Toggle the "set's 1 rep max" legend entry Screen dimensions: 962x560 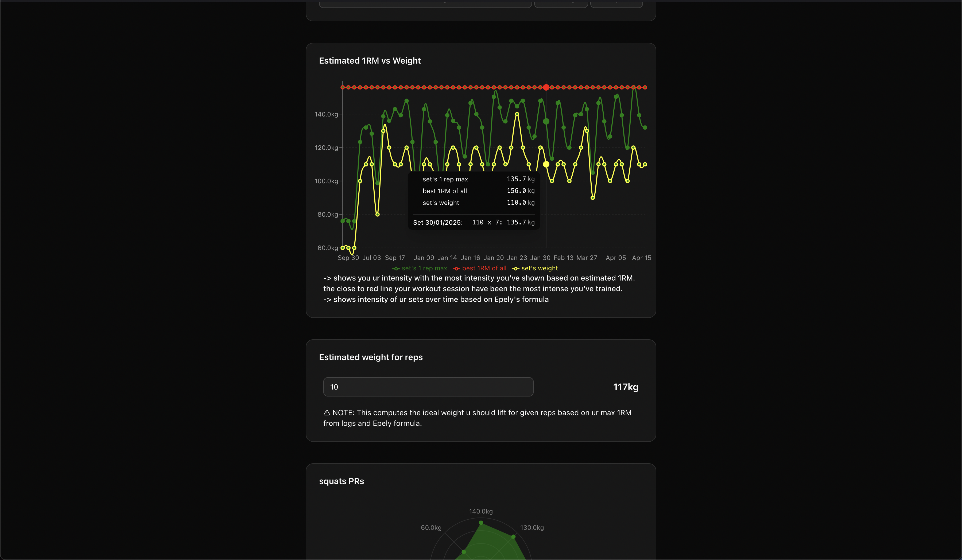tap(420, 268)
